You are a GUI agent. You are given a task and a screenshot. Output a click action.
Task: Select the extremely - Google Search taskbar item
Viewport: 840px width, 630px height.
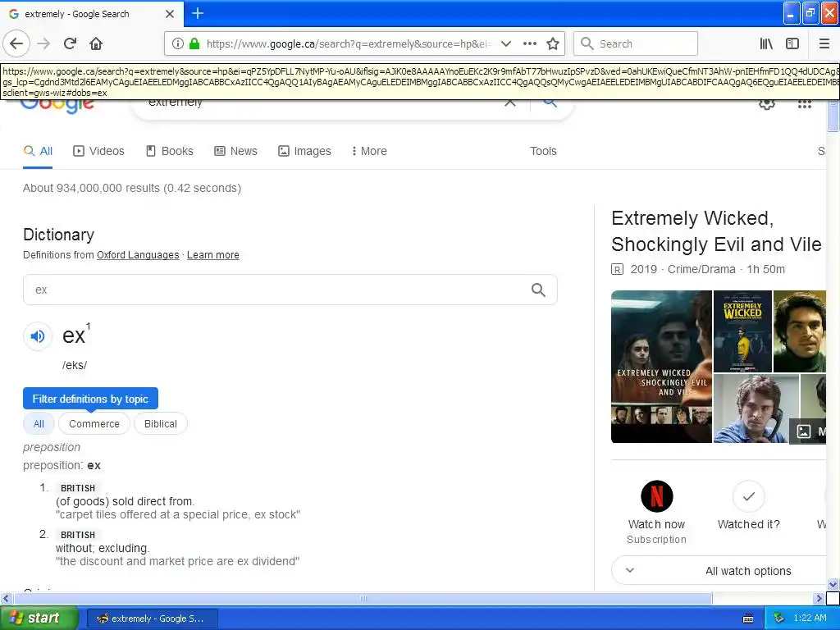pos(152,619)
